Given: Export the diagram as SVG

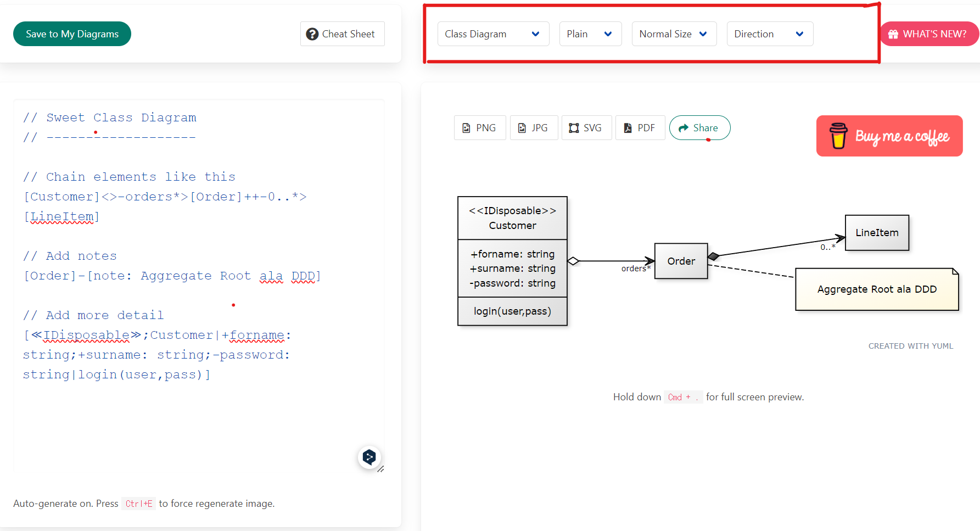Looking at the screenshot, I should (x=586, y=128).
